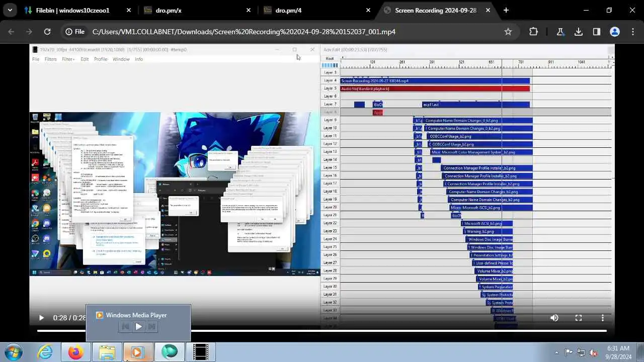This screenshot has height=362, width=644.
Task: Open the film strip taskbar app
Action: (201, 352)
